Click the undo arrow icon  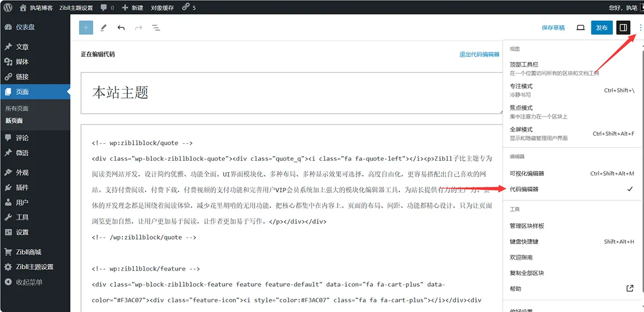coord(122,27)
